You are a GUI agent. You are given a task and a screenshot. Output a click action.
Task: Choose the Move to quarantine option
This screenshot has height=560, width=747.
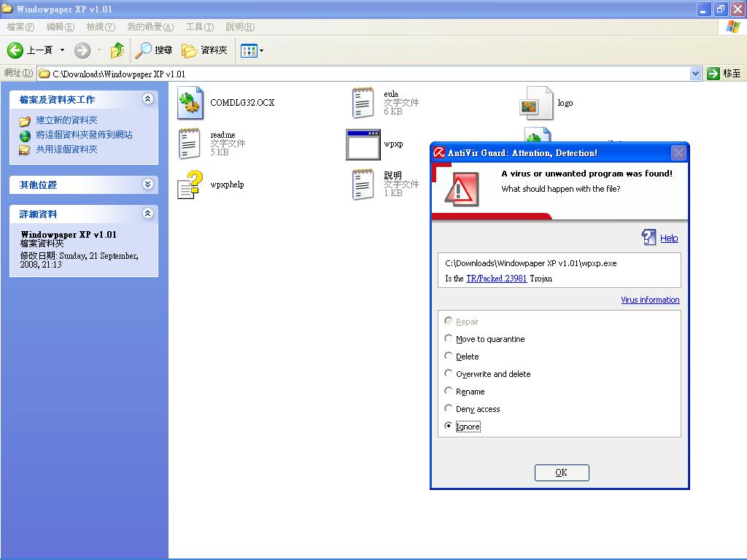point(449,338)
